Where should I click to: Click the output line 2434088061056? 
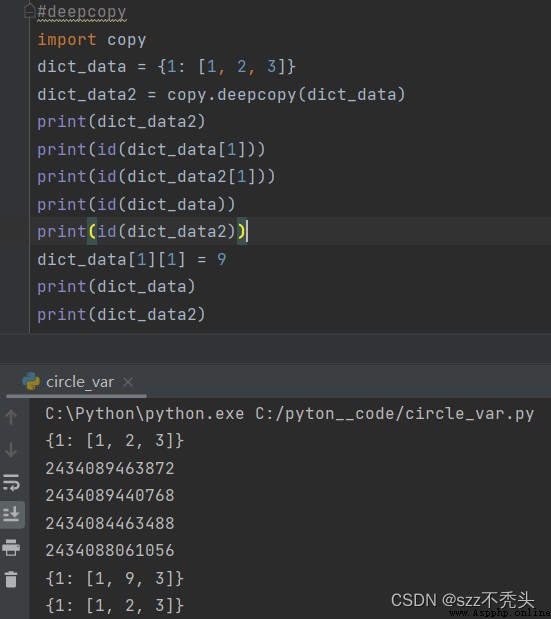(110, 550)
